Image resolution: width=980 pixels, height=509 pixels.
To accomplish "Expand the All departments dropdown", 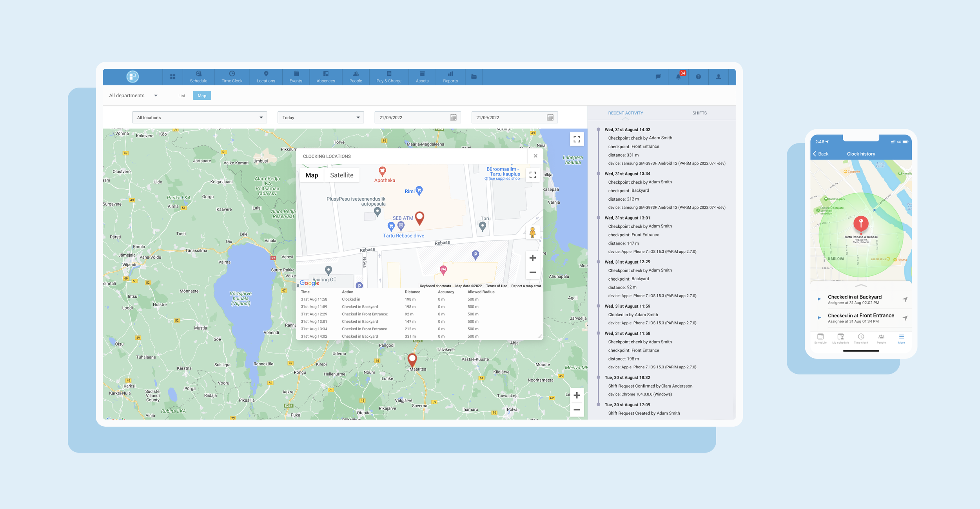I will pyautogui.click(x=133, y=96).
